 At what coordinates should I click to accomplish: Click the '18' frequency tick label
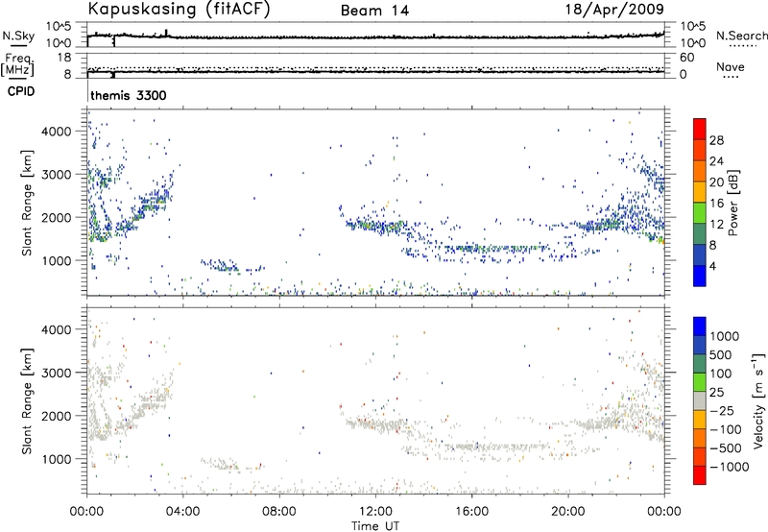(x=64, y=58)
